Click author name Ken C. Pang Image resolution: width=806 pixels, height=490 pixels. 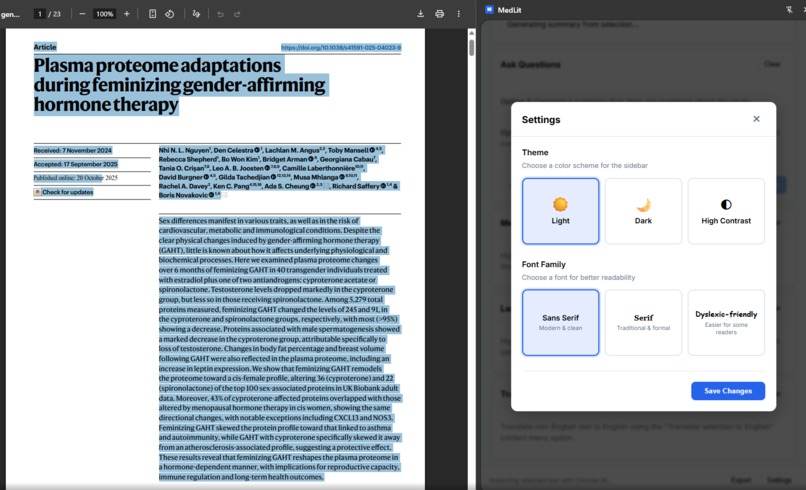click(231, 186)
